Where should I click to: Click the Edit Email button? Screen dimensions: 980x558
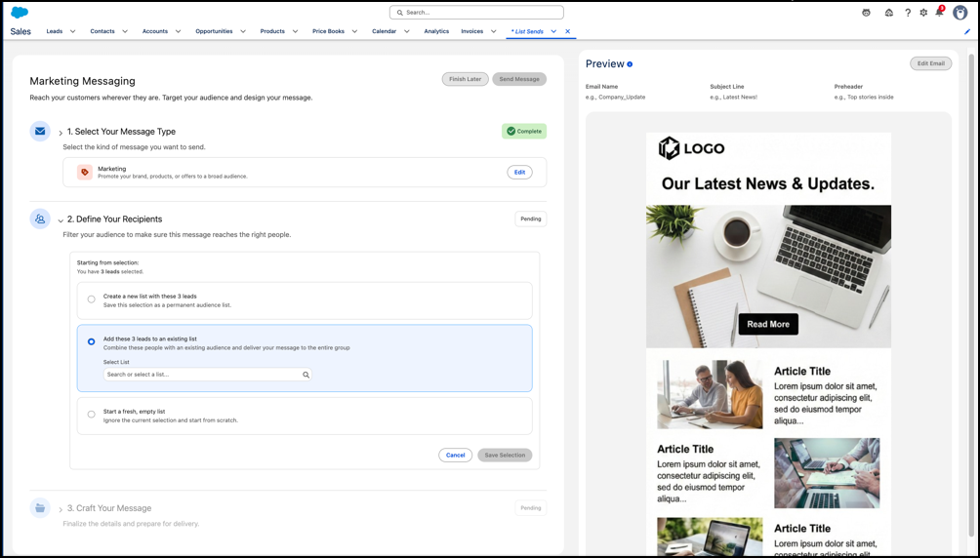click(930, 63)
